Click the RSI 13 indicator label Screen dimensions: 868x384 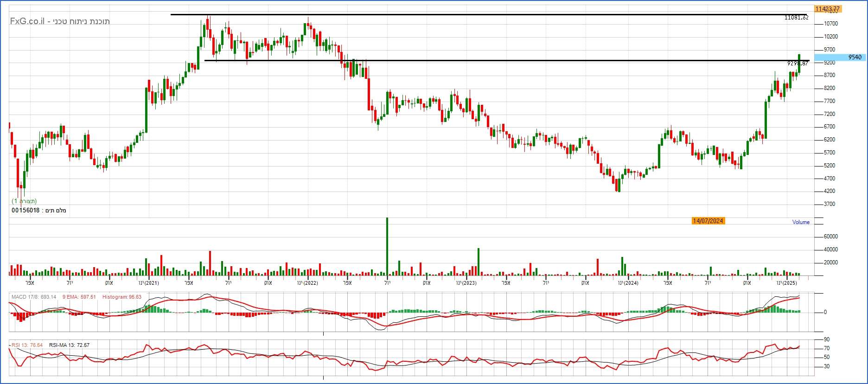coord(27,345)
